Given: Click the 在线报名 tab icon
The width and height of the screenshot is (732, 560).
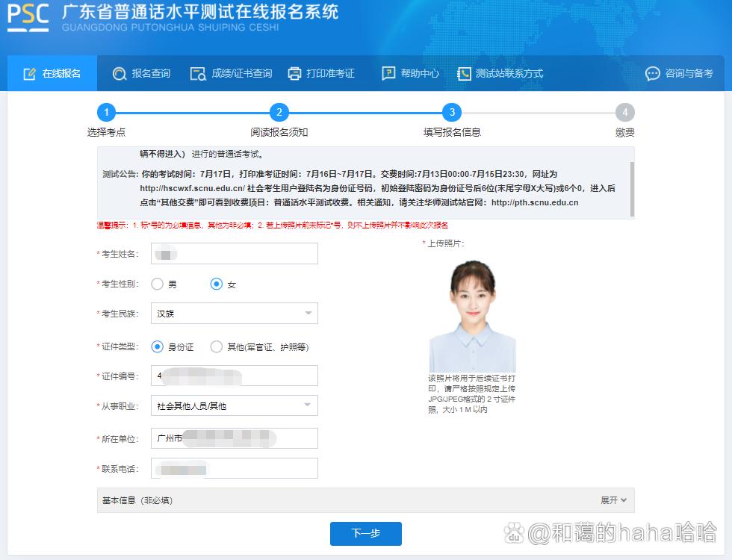Looking at the screenshot, I should pyautogui.click(x=30, y=73).
